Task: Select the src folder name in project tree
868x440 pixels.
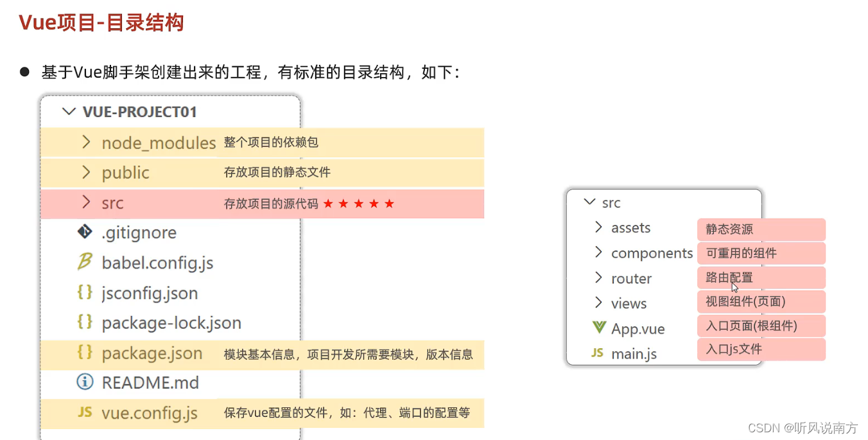Action: pos(112,204)
